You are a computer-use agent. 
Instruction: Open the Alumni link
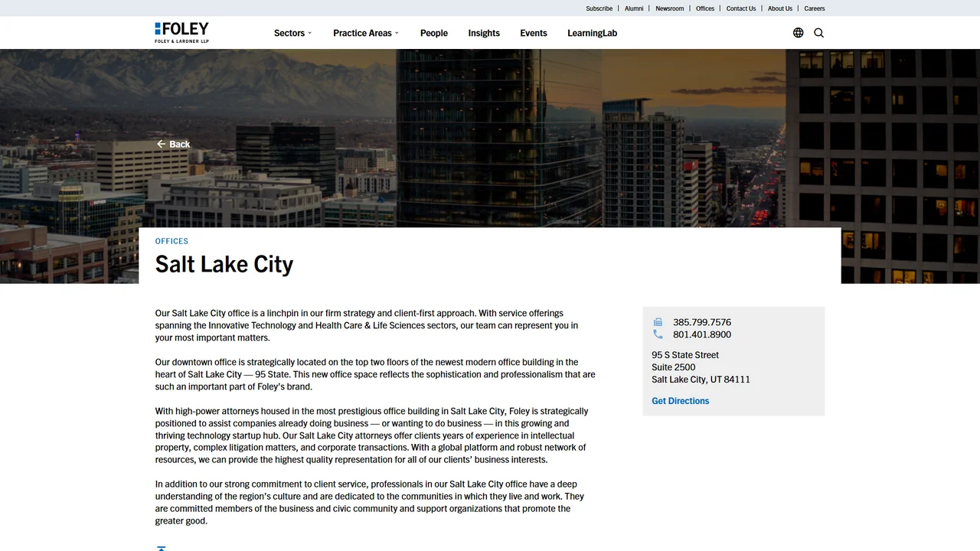click(634, 8)
